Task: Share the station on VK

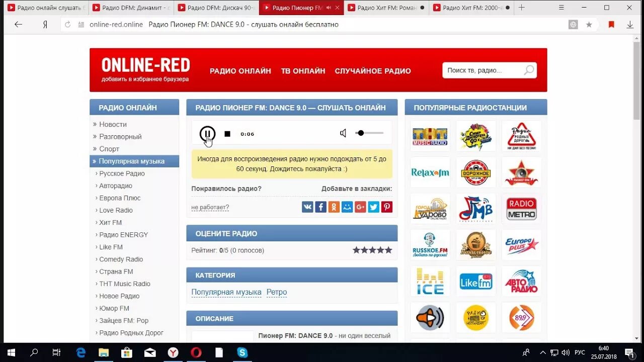Action: click(x=307, y=207)
